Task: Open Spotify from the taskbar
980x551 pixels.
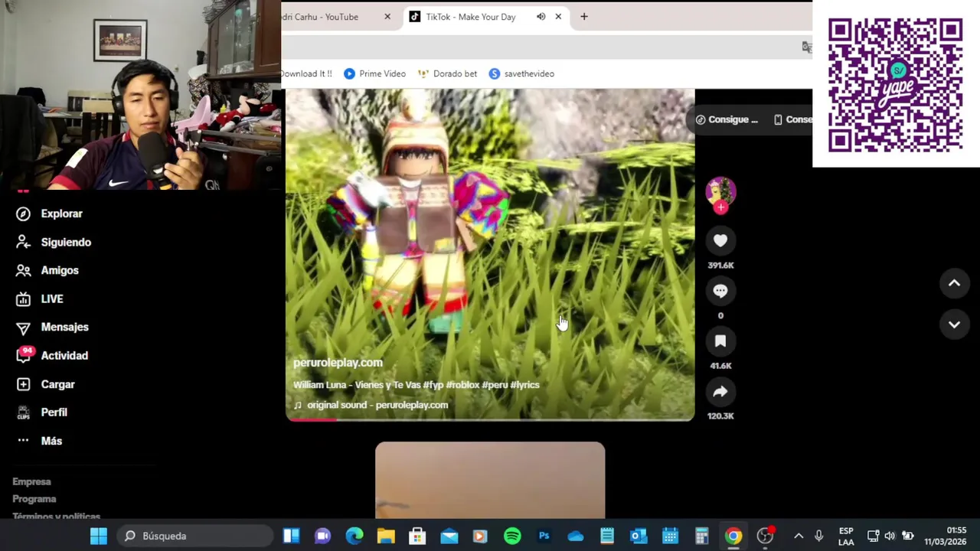Action: point(512,536)
